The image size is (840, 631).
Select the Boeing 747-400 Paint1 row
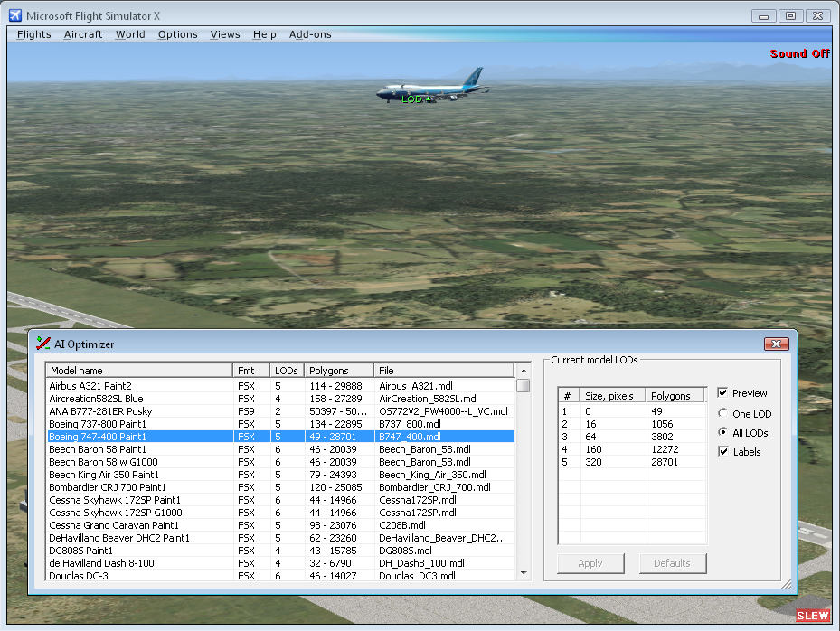280,437
